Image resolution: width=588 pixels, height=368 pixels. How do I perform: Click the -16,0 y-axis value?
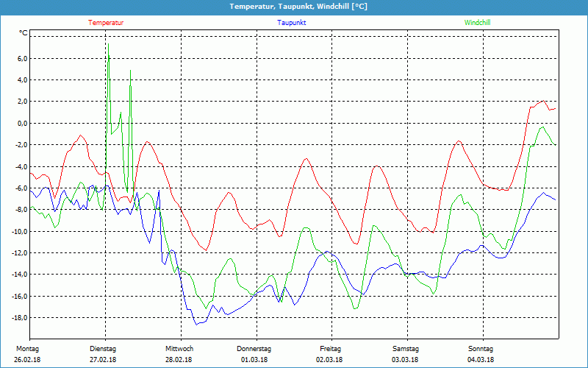[20, 297]
